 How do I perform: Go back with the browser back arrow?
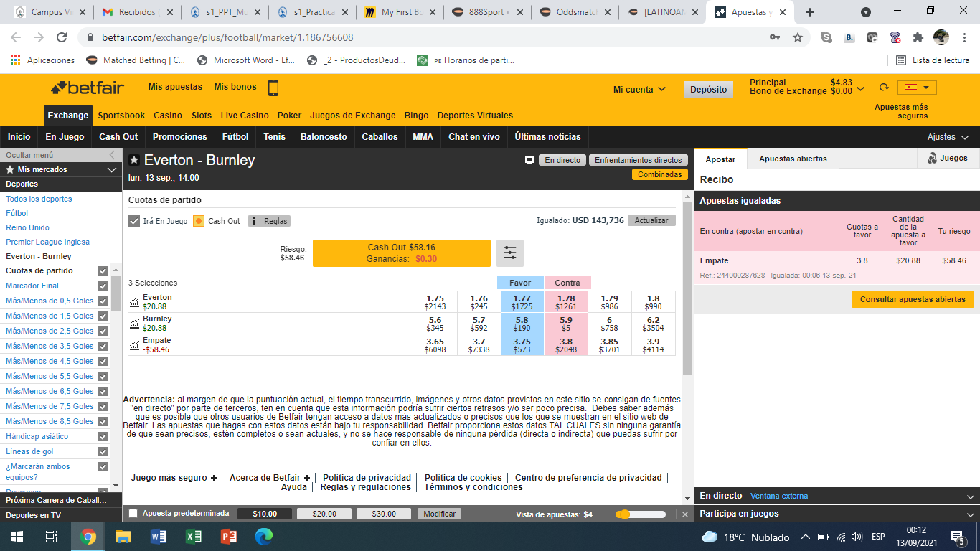pos(16,37)
